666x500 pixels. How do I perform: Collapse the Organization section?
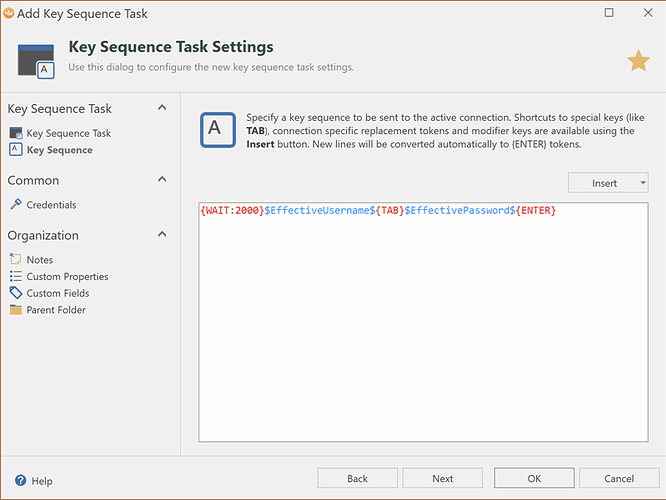click(162, 235)
